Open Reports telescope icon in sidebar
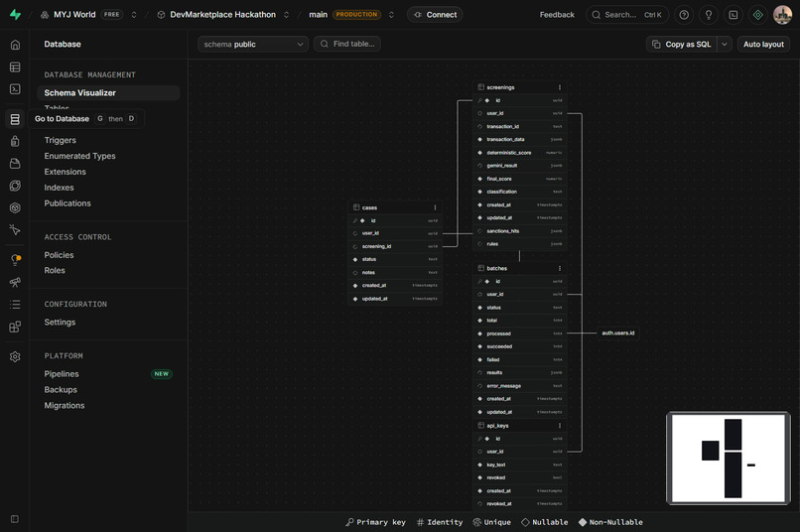This screenshot has width=800, height=532. coord(15,282)
